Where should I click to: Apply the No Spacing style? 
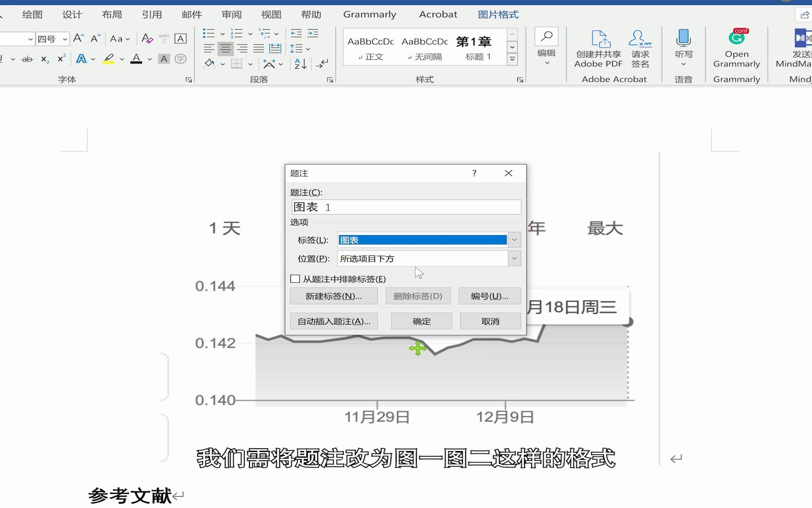coord(425,48)
